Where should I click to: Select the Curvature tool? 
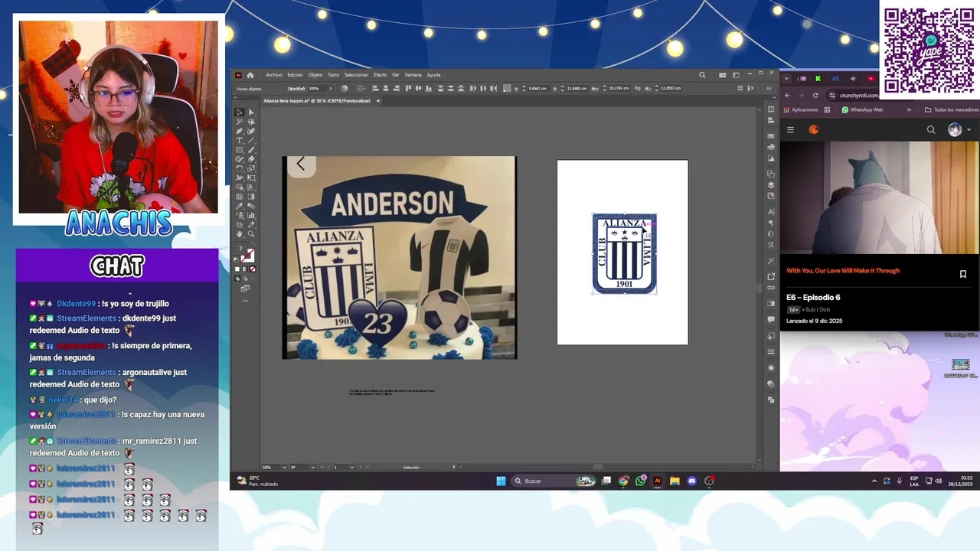point(251,131)
